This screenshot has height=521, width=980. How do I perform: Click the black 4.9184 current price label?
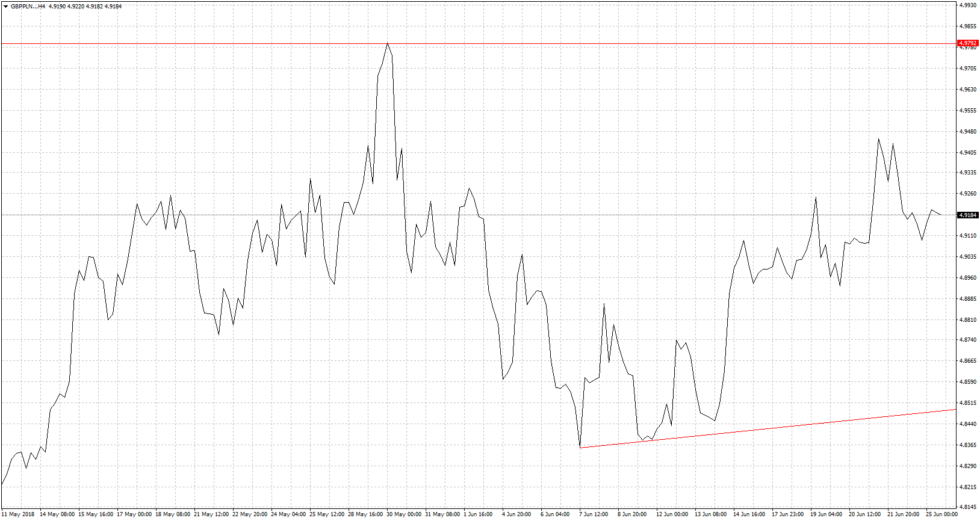(967, 215)
